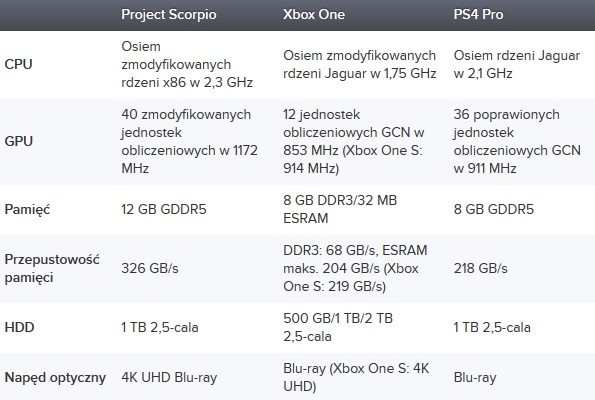Select the 36 poprawionych jednostek cell
Viewport: 595px width, 400px height.
pos(517,141)
